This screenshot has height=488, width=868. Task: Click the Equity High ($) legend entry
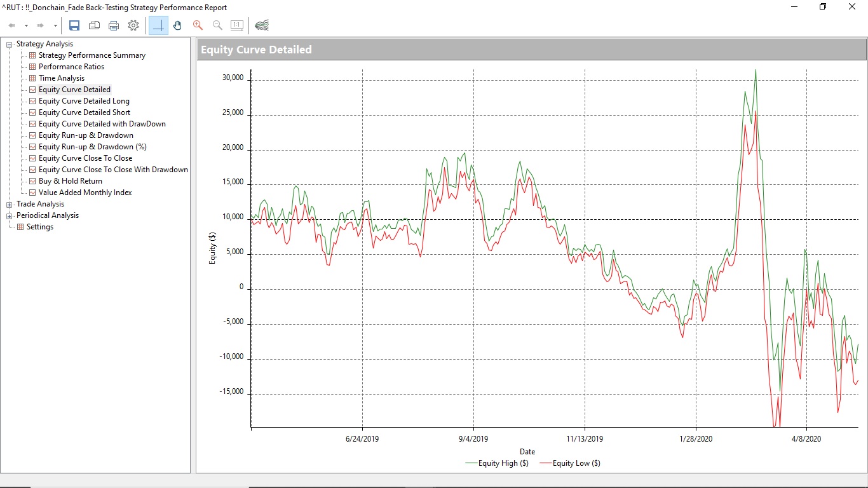click(x=497, y=463)
